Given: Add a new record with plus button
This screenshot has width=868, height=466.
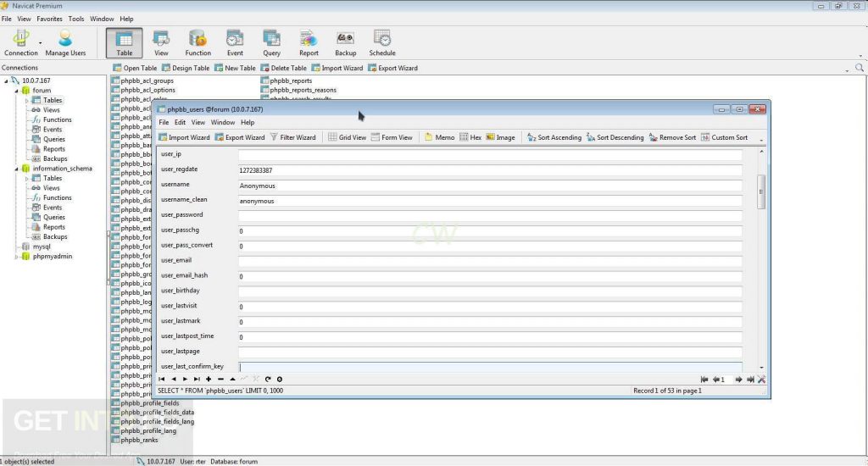Looking at the screenshot, I should coord(209,379).
